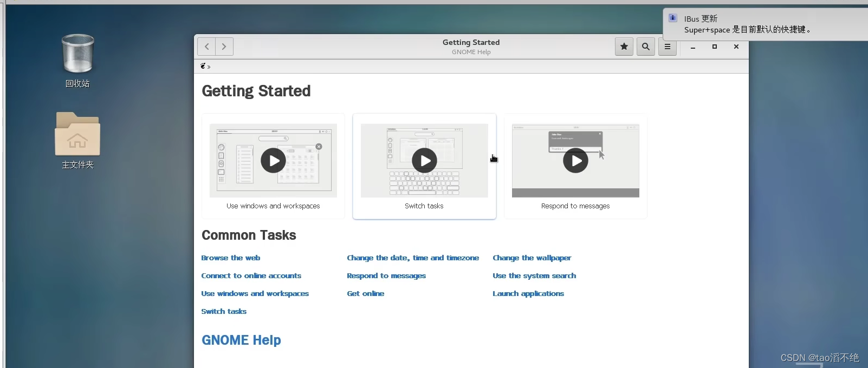Play the Use windows and workspaces video
The width and height of the screenshot is (868, 368).
273,161
